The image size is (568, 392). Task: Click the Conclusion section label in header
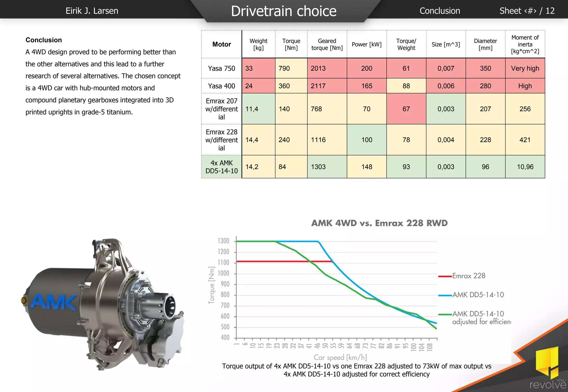(440, 11)
